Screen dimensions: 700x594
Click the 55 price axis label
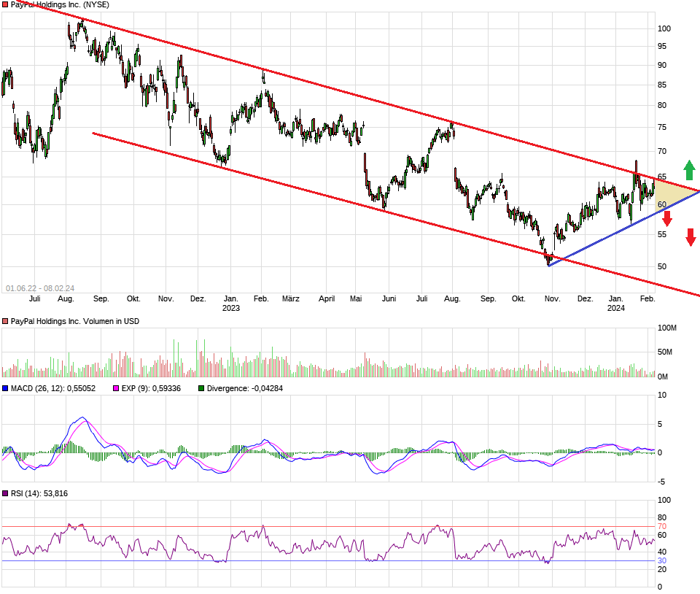[662, 234]
